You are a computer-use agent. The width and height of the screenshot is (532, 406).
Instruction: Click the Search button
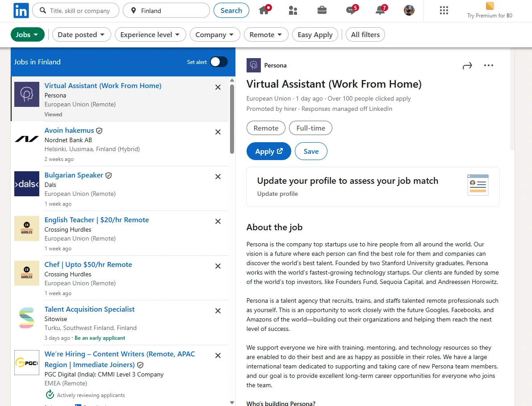click(231, 11)
